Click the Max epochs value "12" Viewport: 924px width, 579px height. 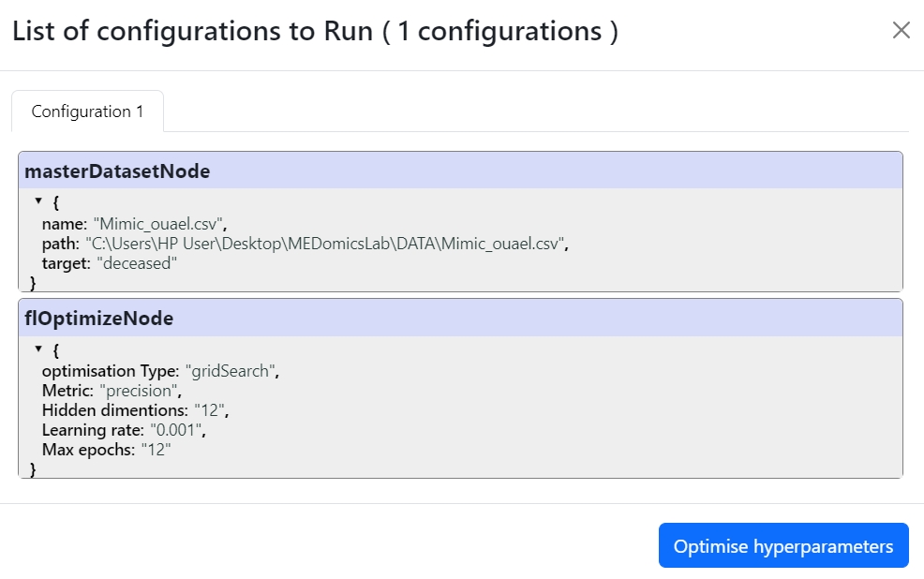coord(156,450)
